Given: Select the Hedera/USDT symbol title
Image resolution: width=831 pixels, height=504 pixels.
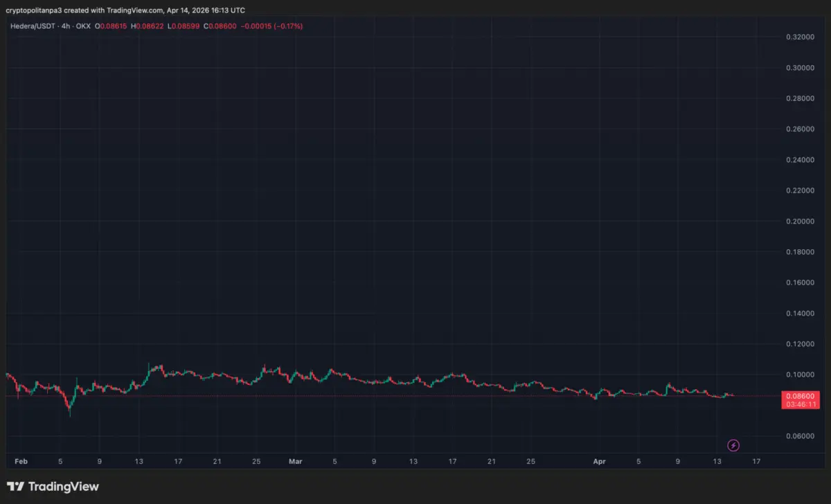Looking at the screenshot, I should coord(33,26).
